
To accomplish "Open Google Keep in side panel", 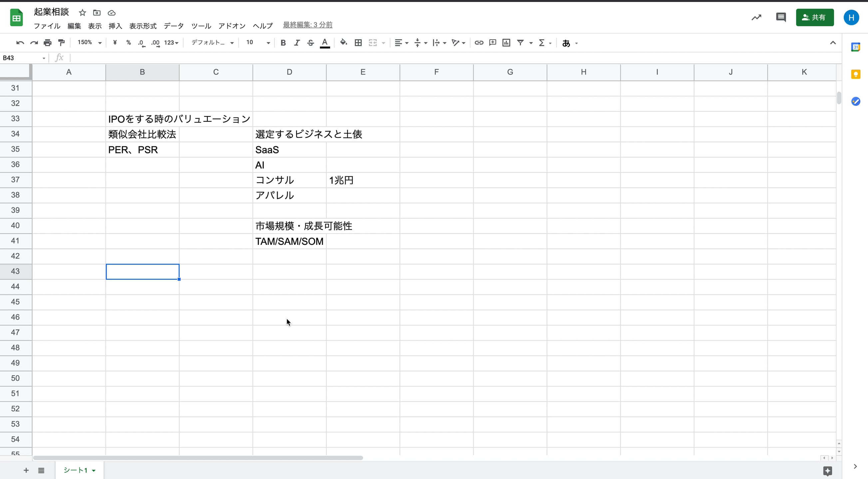I will coord(856,75).
